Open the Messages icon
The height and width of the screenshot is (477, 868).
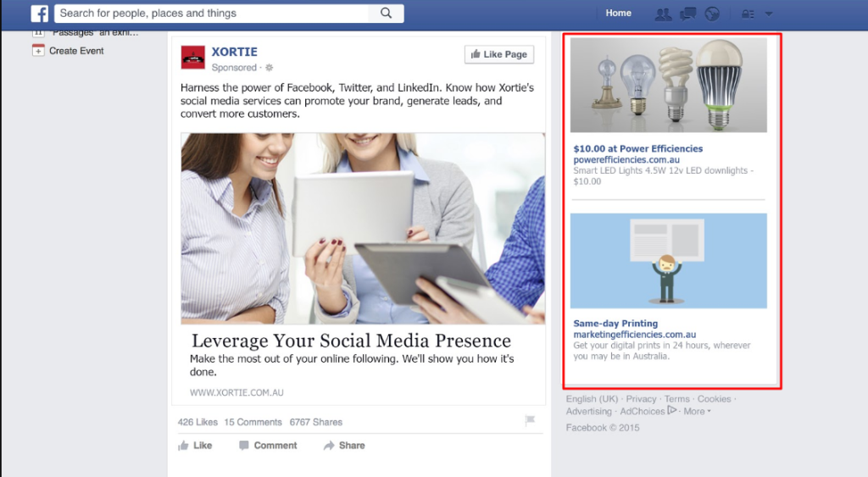687,14
